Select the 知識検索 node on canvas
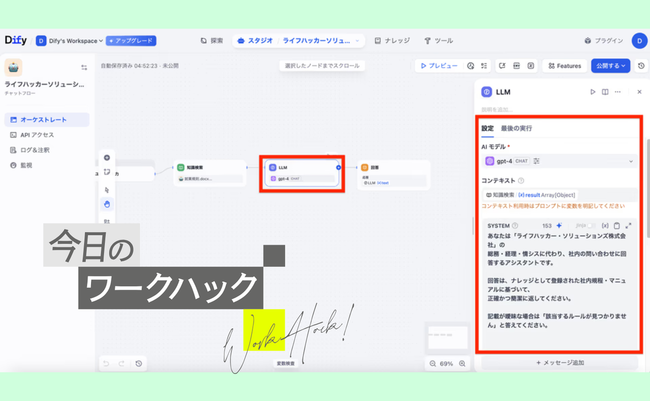Viewport: 650px width, 401px height. (211, 172)
